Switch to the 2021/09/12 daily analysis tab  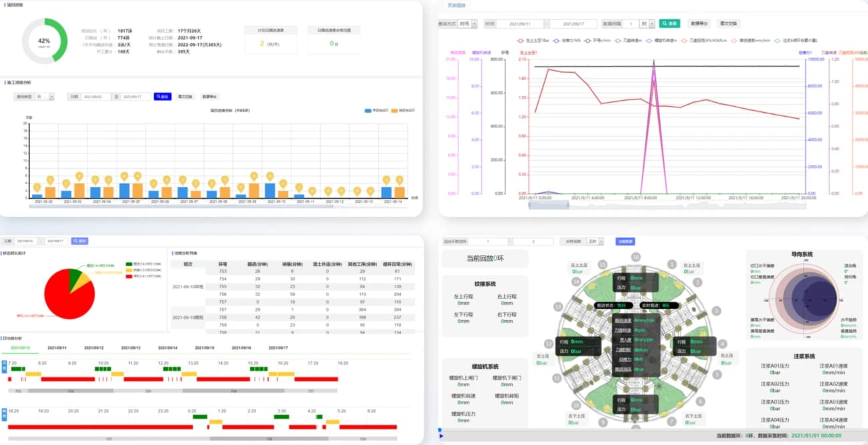[94, 348]
